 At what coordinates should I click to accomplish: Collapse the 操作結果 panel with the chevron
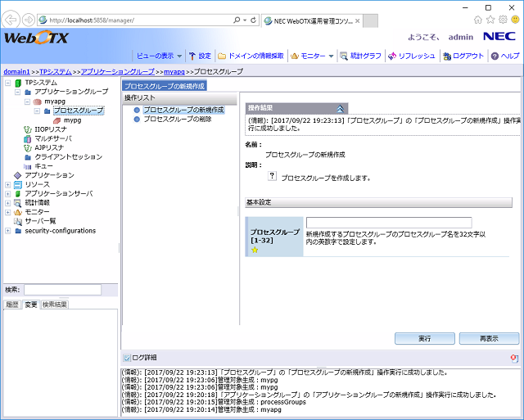(341, 108)
